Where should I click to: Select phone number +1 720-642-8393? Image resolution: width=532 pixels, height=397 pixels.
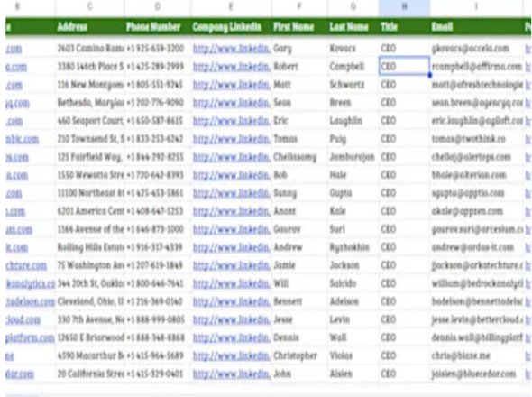coord(155,175)
